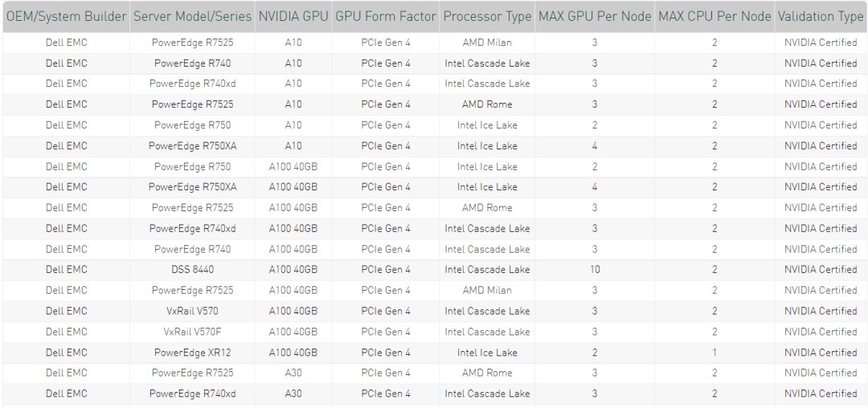The image size is (868, 408).
Task: Sort by OEM/System Builder column header
Action: click(x=66, y=17)
